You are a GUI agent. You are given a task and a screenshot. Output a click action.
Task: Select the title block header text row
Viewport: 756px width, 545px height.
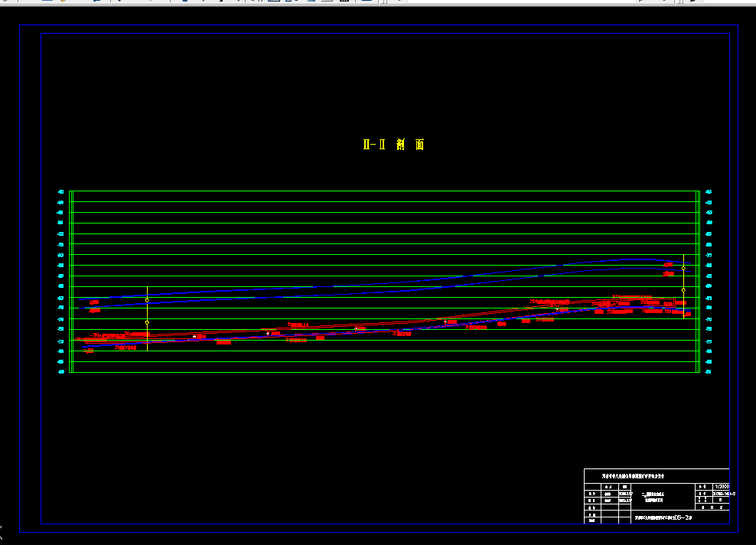click(633, 476)
